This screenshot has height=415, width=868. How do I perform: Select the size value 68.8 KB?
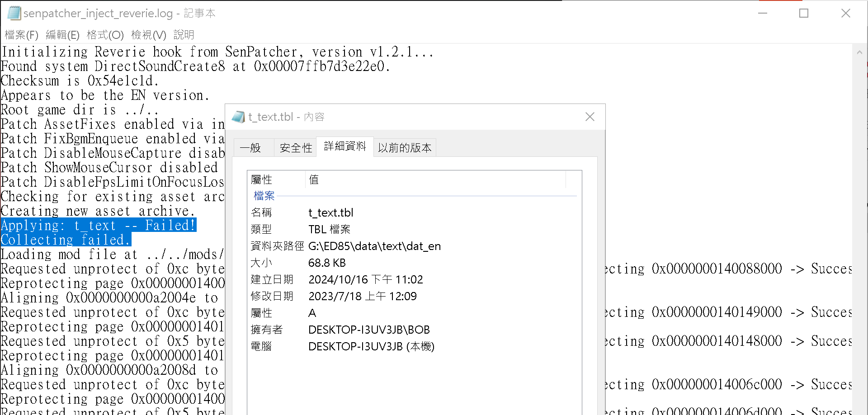327,263
